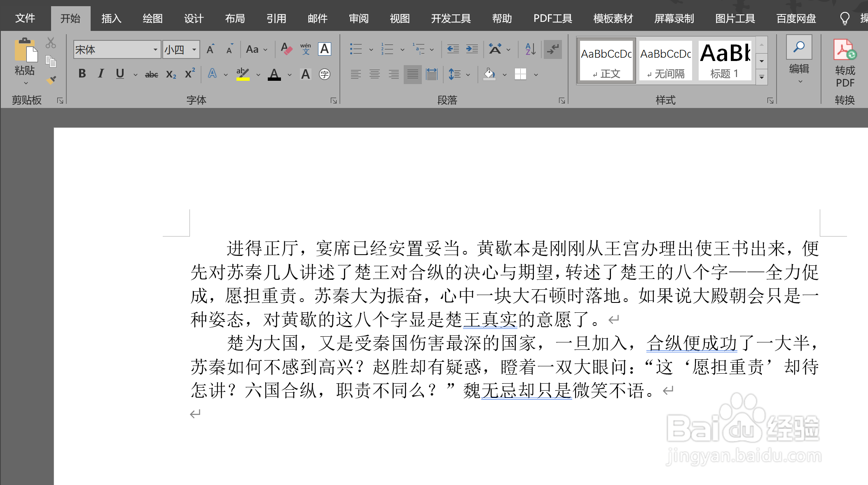The width and height of the screenshot is (868, 485).
Task: Toggle Italic formatting
Action: (x=101, y=74)
